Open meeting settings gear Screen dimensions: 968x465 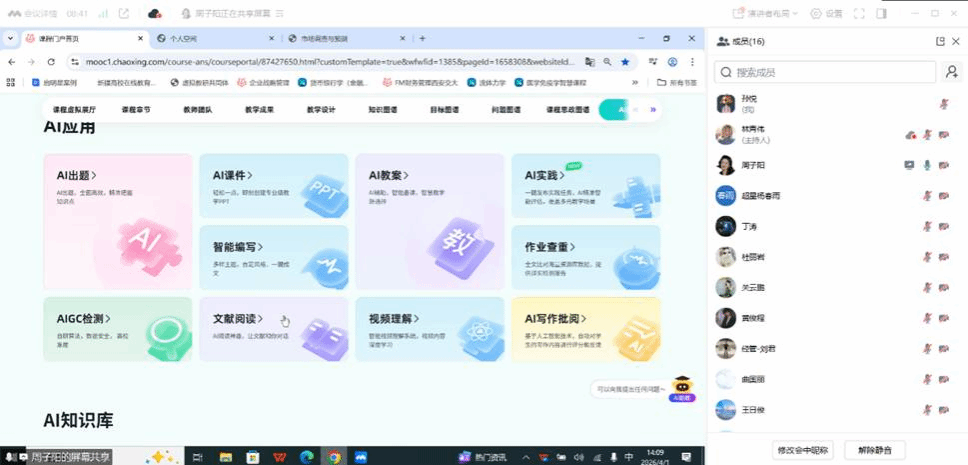[x=826, y=14]
